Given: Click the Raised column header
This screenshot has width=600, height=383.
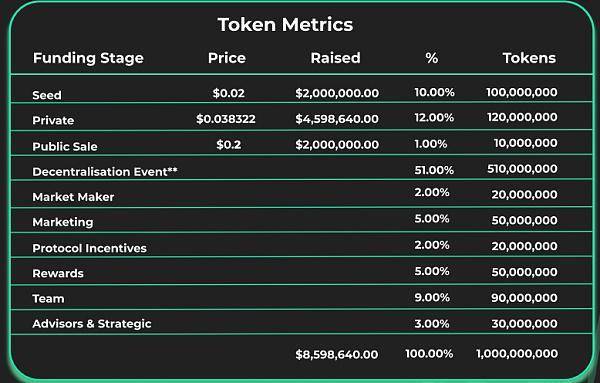Looking at the screenshot, I should tap(335, 58).
